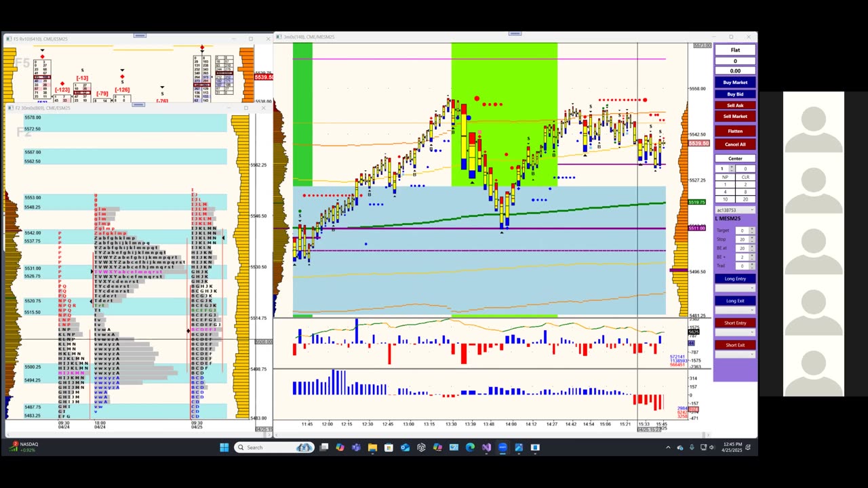
Task: Show hidden system tray icons
Action: (668, 447)
